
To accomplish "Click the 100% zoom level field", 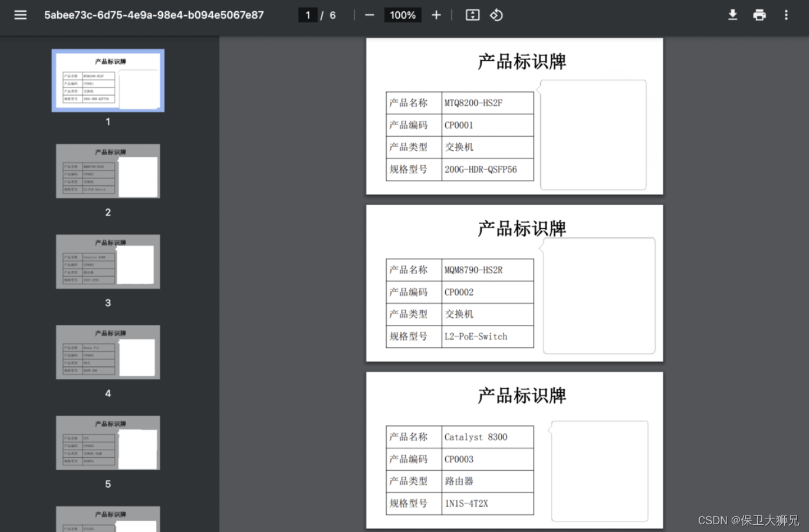I will coord(403,15).
